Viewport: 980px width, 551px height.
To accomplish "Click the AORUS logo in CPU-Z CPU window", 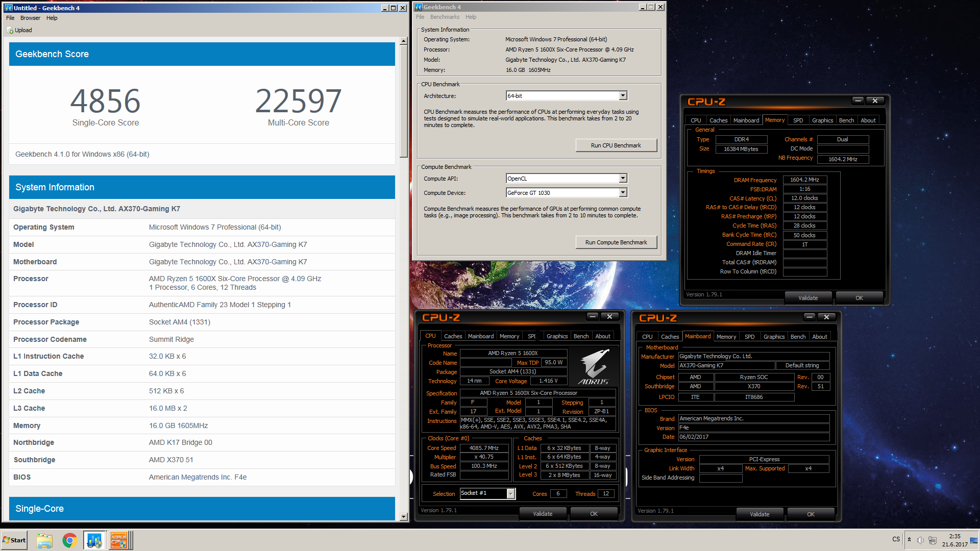I will [594, 367].
